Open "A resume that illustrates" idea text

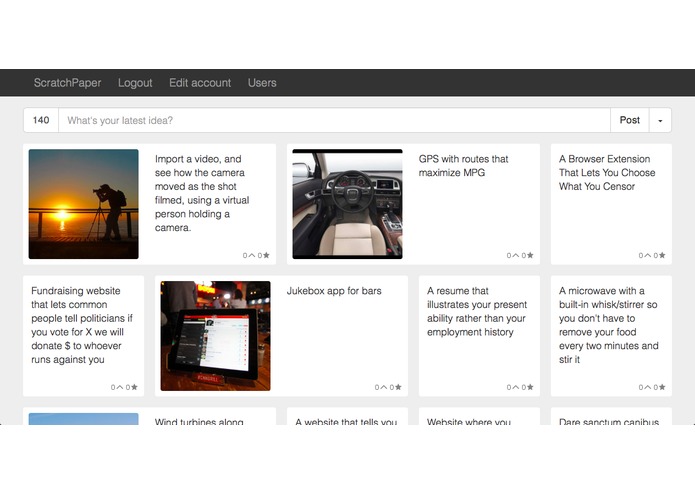point(477,311)
